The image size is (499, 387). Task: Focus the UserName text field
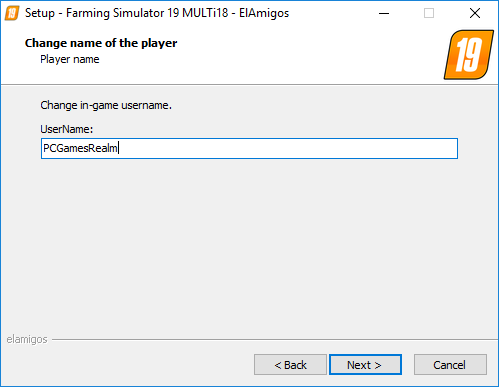(249, 148)
